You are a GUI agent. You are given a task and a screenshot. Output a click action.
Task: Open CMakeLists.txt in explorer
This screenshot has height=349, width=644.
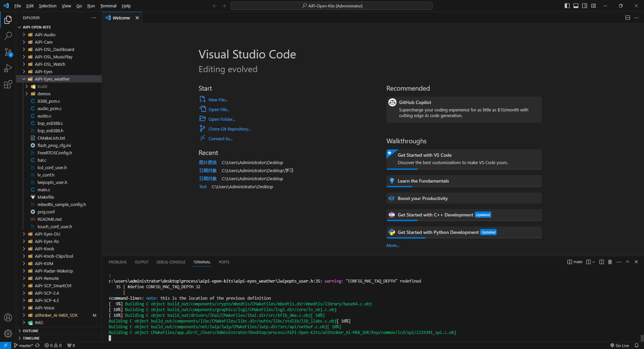(x=59, y=138)
